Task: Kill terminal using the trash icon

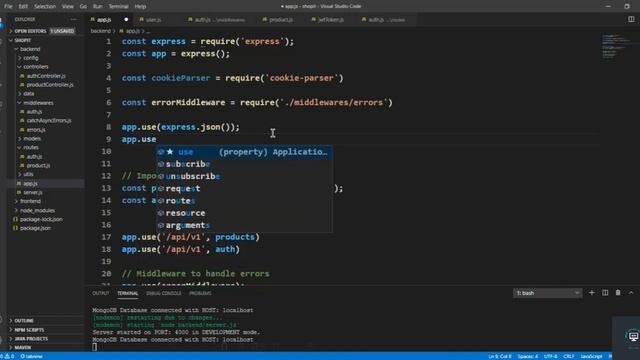Action: pos(618,293)
